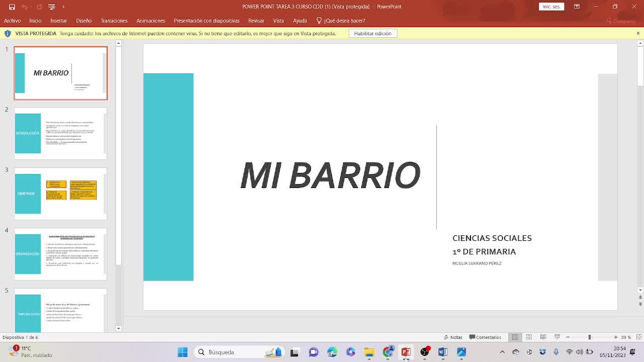Open the Archivo menu

tap(13, 21)
